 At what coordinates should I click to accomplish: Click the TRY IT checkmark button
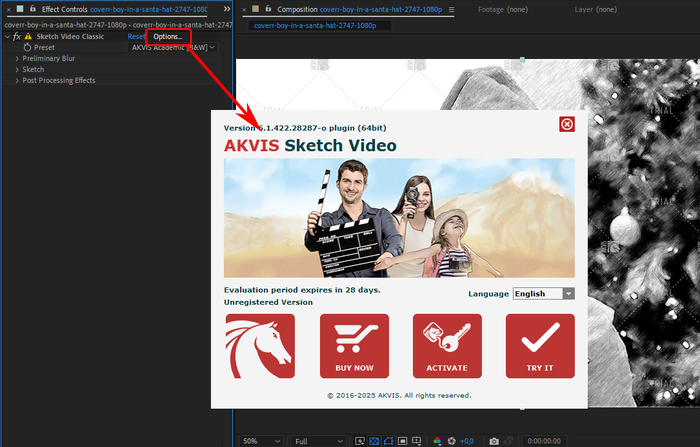(x=540, y=346)
